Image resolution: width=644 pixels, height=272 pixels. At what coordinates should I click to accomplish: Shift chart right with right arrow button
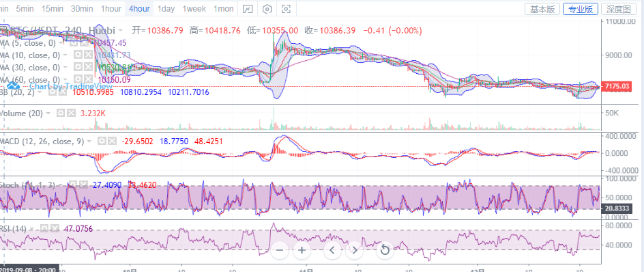tap(355, 249)
